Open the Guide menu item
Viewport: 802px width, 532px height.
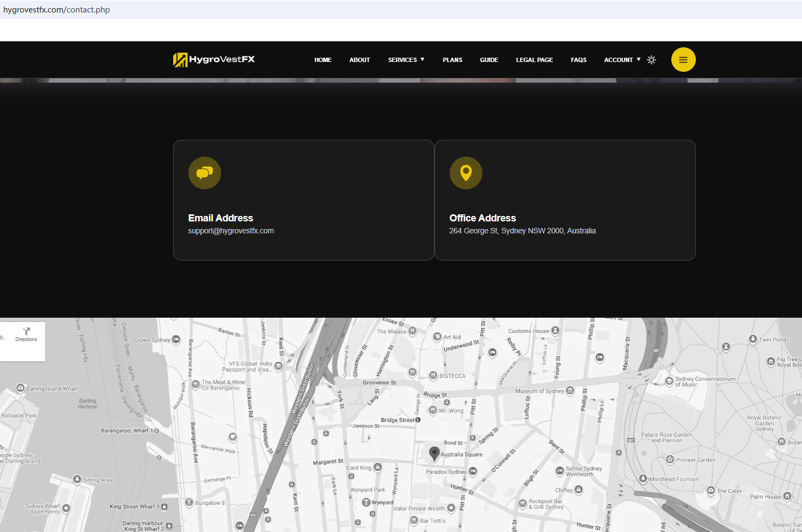point(489,60)
